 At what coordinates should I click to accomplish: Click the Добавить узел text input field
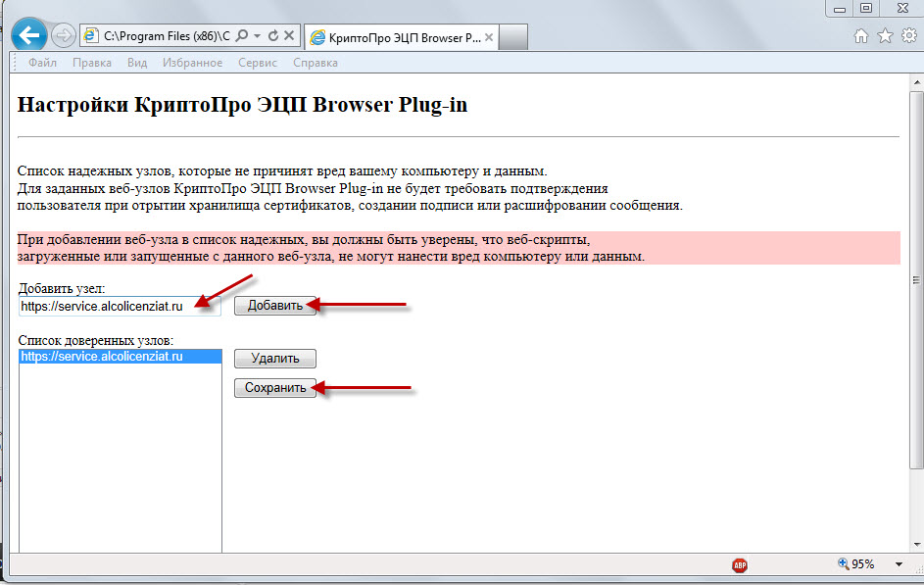pyautogui.click(x=119, y=306)
